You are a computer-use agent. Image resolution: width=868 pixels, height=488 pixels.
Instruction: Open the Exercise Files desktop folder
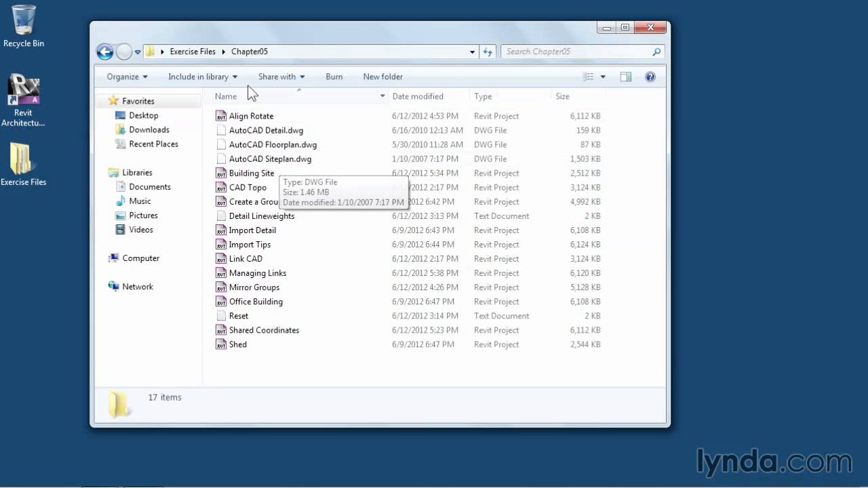[23, 164]
